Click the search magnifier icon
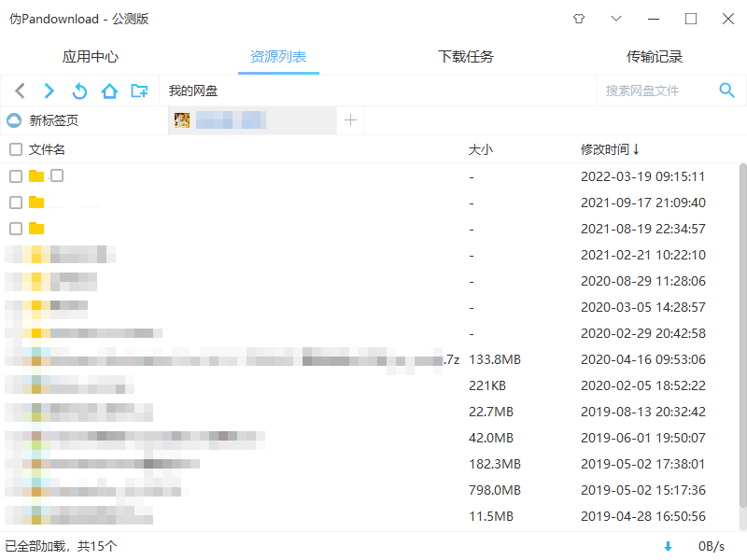Viewport: 747px width, 560px height. pos(726,91)
